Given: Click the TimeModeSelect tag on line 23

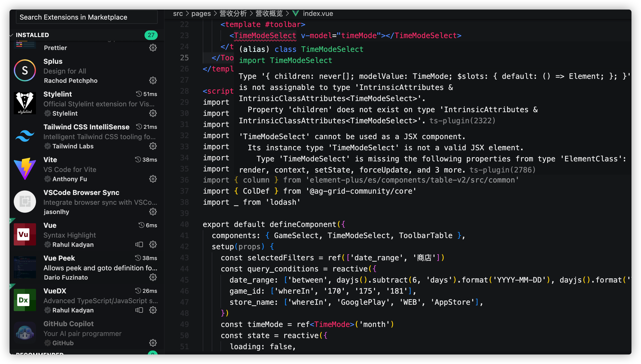Looking at the screenshot, I should click(x=265, y=35).
